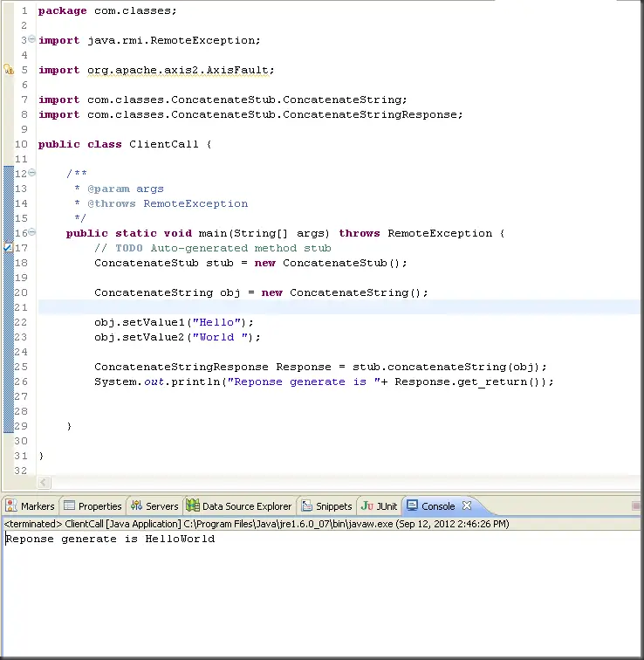Click the terminate button at the console toolbar edge
Screen dimensions: 644x660
636,505
